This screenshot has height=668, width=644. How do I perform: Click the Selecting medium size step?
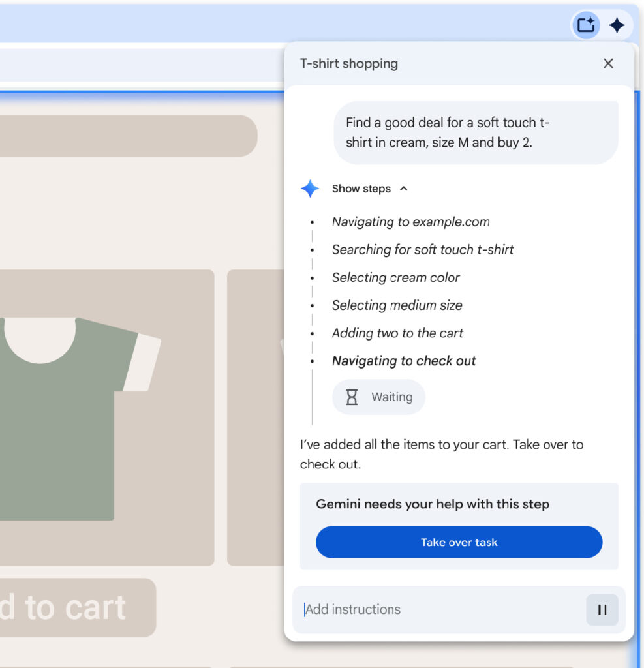[397, 305]
